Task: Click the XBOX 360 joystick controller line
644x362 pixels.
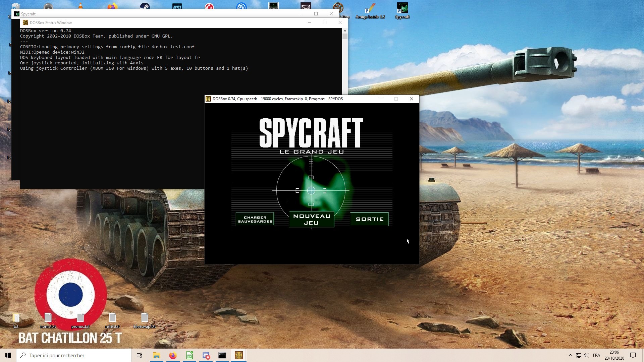Action: [134, 68]
